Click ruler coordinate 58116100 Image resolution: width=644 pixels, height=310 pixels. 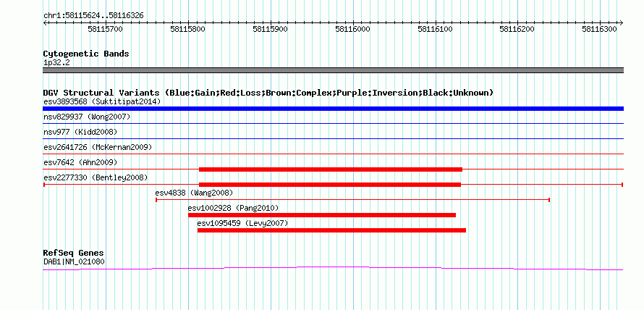[x=435, y=29]
